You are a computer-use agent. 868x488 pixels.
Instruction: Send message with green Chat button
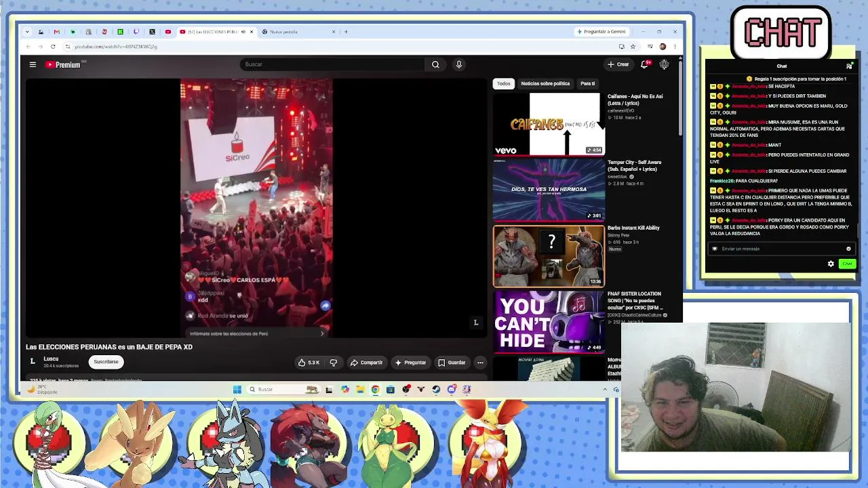click(847, 264)
